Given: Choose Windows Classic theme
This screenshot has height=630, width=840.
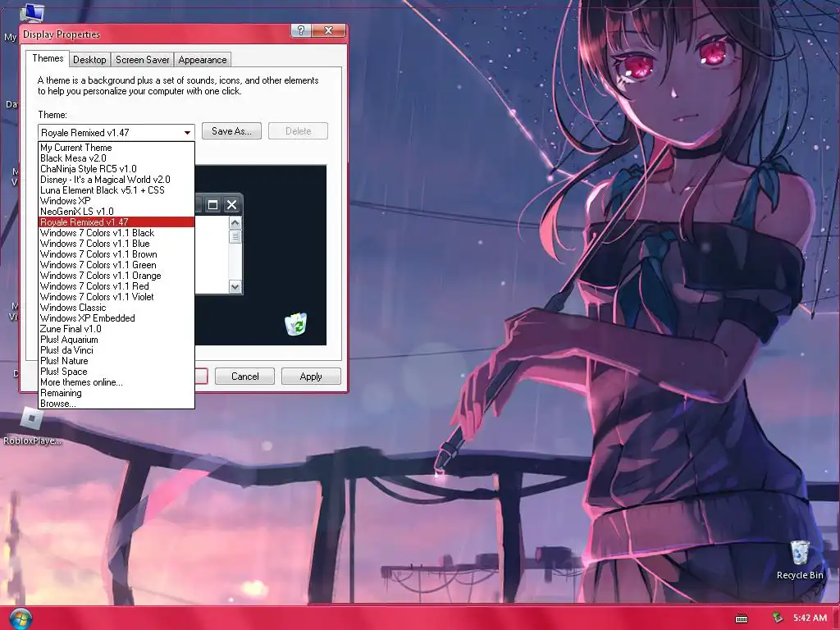Looking at the screenshot, I should point(116,308).
